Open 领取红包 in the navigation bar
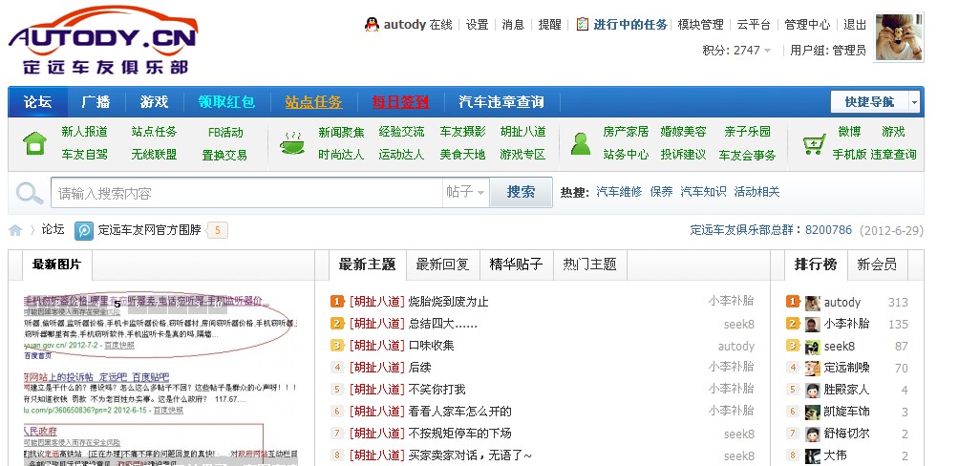The width and height of the screenshot is (980, 466). [226, 102]
